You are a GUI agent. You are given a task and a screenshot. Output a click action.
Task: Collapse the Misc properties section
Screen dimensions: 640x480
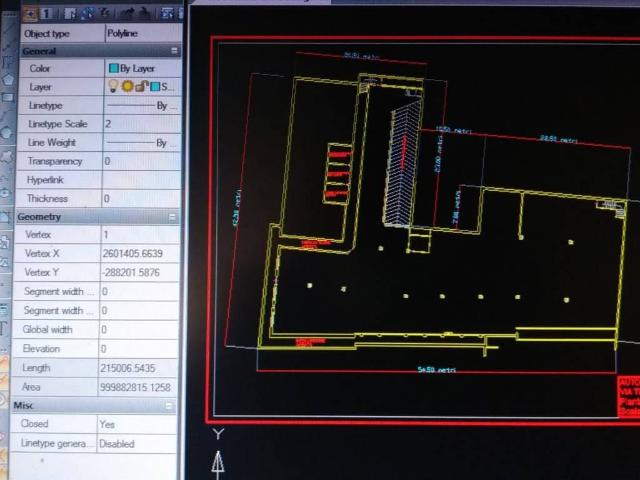pyautogui.click(x=172, y=406)
